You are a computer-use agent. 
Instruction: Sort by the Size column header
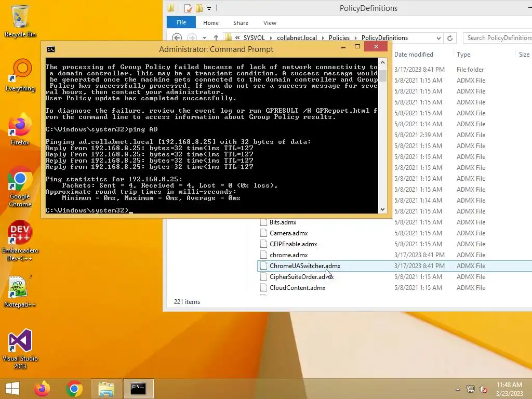click(x=524, y=54)
